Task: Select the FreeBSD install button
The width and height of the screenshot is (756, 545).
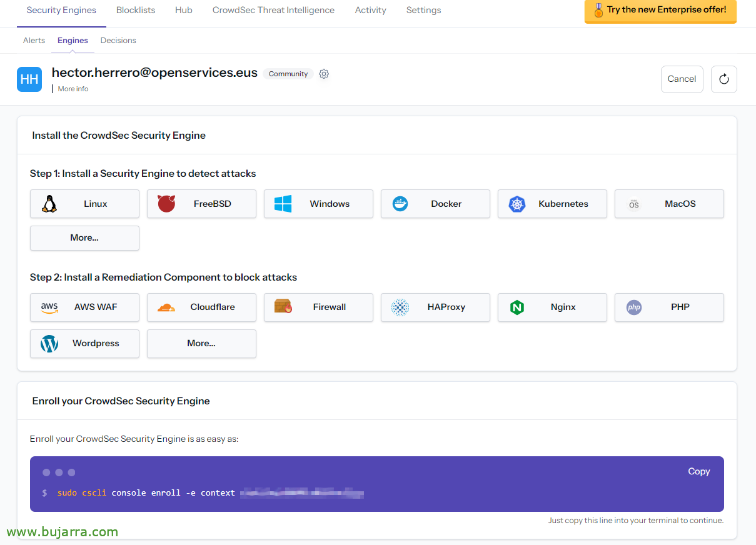Action: point(201,204)
